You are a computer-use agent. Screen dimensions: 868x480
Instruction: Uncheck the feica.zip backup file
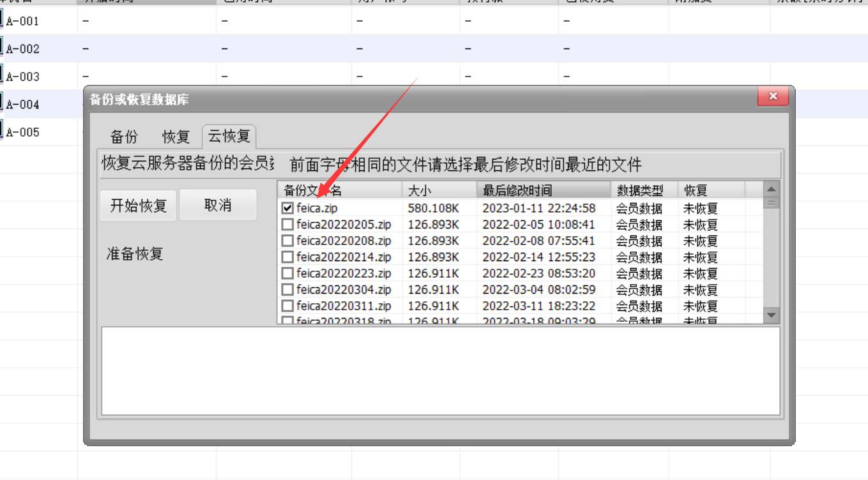[287, 208]
